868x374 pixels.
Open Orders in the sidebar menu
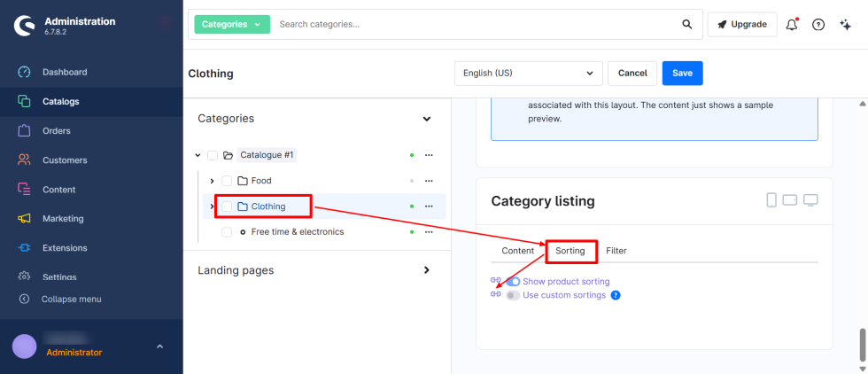point(57,131)
